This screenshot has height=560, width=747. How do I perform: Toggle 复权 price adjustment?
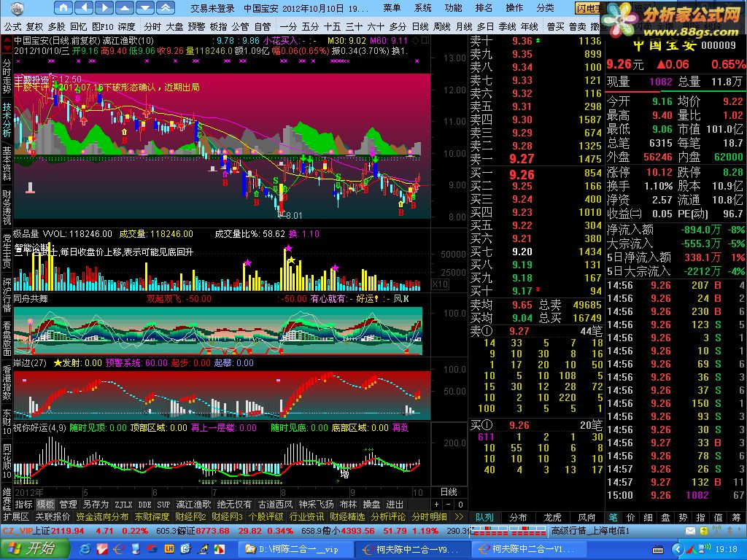[35, 27]
